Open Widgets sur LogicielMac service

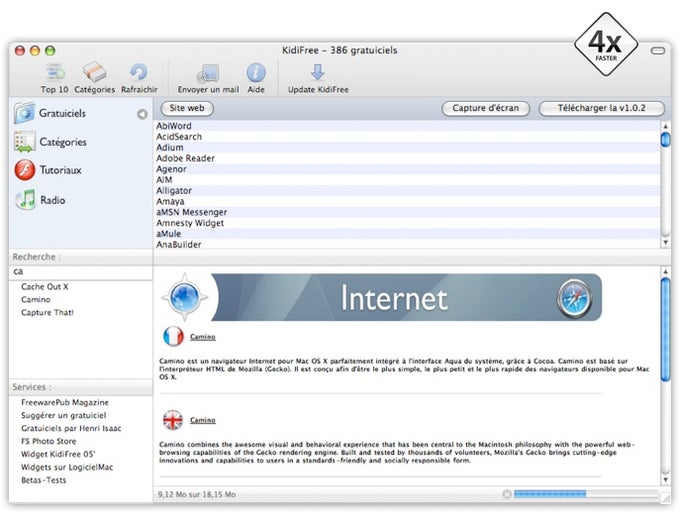coord(67,467)
